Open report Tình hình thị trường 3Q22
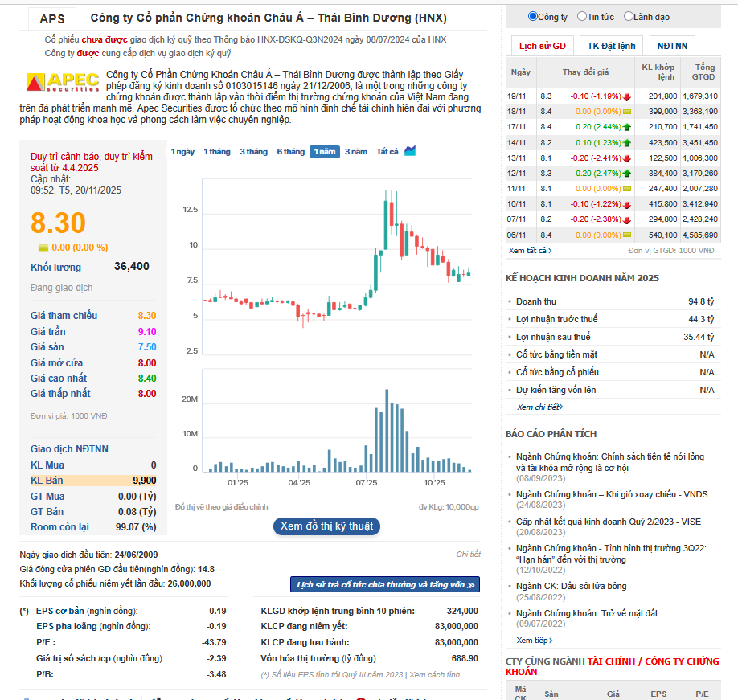Image resolution: width=738 pixels, height=700 pixels. (x=611, y=554)
